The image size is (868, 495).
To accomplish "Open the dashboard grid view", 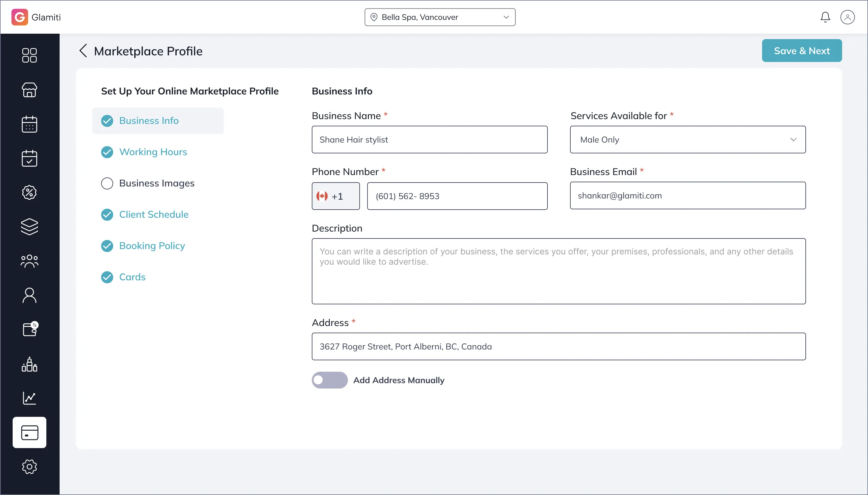I will (29, 55).
